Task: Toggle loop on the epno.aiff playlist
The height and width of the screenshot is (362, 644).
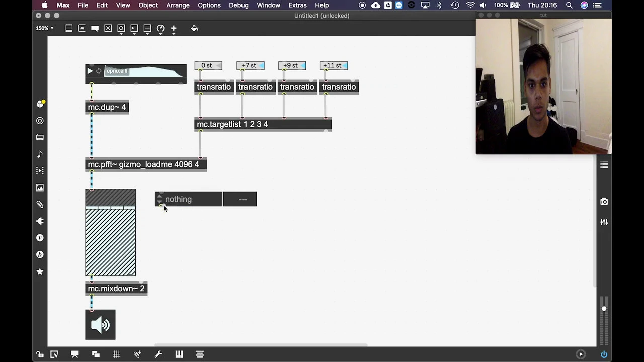Action: tap(99, 71)
